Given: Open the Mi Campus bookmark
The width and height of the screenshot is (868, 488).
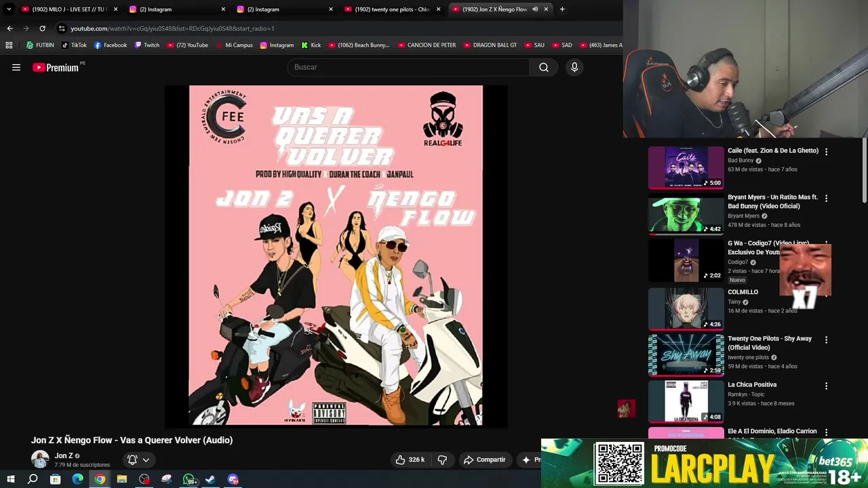Looking at the screenshot, I should click(x=235, y=45).
